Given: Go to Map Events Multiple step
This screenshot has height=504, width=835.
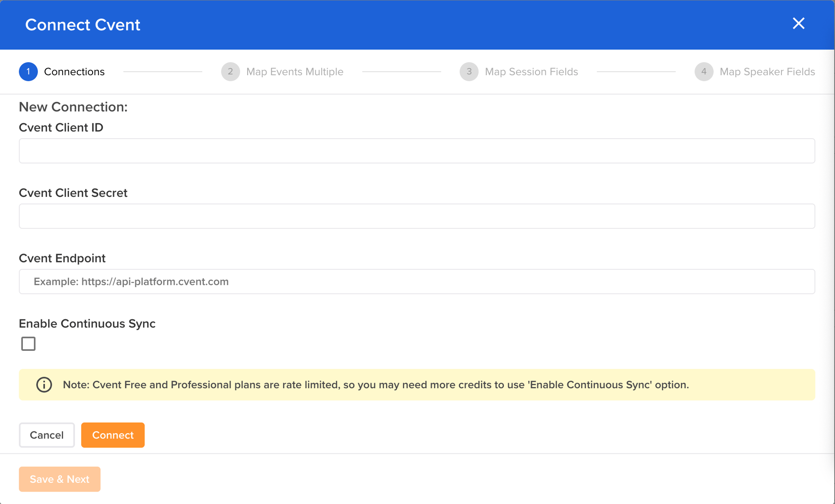Looking at the screenshot, I should point(295,71).
